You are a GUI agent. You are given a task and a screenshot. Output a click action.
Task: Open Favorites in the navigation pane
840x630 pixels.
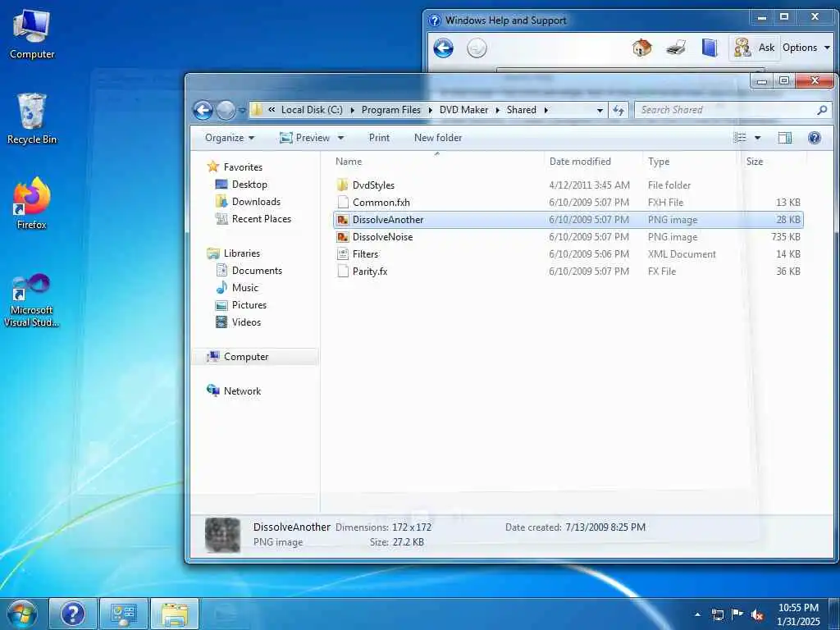click(x=243, y=167)
